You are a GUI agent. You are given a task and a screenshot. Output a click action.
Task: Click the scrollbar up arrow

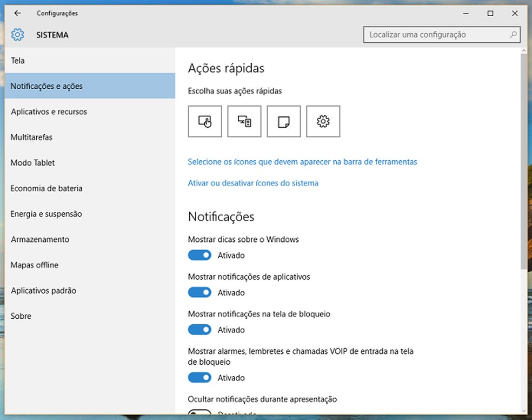coord(524,49)
